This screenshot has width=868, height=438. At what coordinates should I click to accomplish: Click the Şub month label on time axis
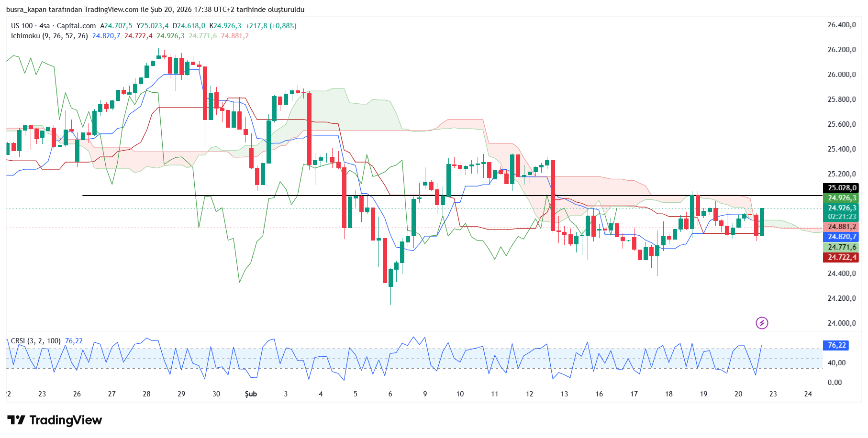251,394
